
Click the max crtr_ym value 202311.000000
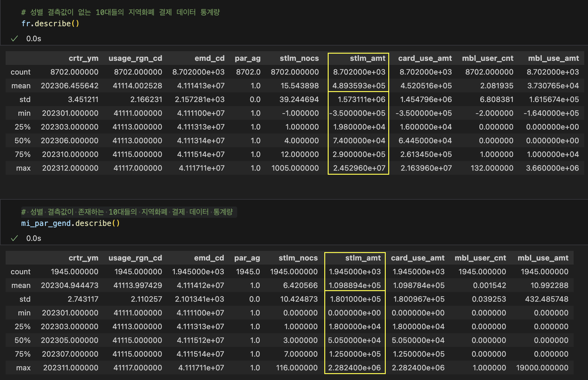click(71, 368)
